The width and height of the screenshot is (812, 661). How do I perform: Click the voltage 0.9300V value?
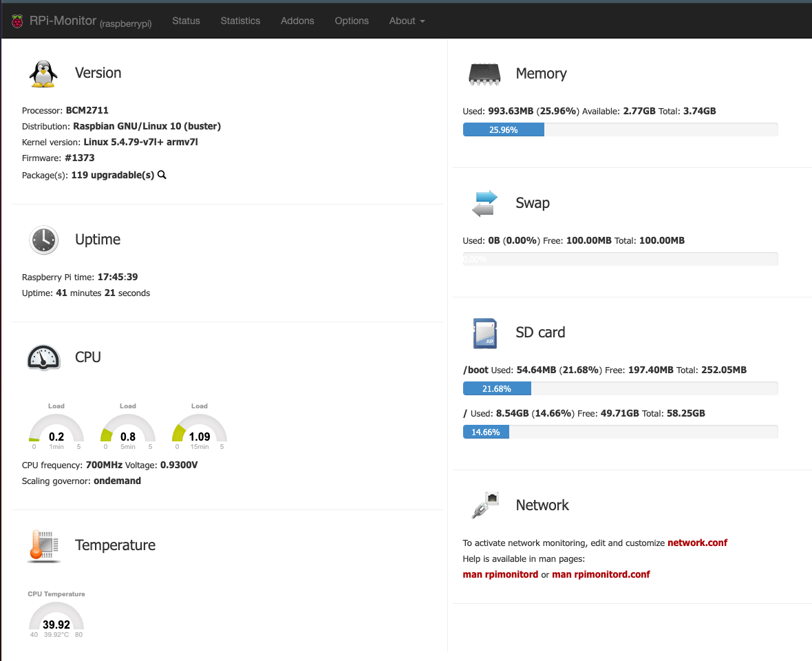(x=179, y=465)
